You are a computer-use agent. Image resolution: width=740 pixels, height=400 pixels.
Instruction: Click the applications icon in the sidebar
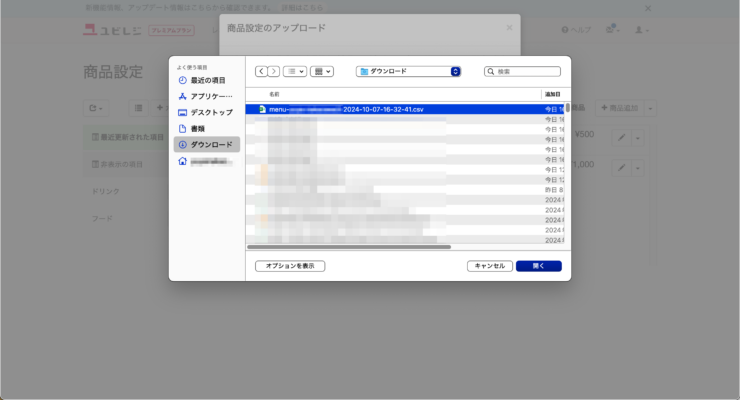(x=183, y=96)
